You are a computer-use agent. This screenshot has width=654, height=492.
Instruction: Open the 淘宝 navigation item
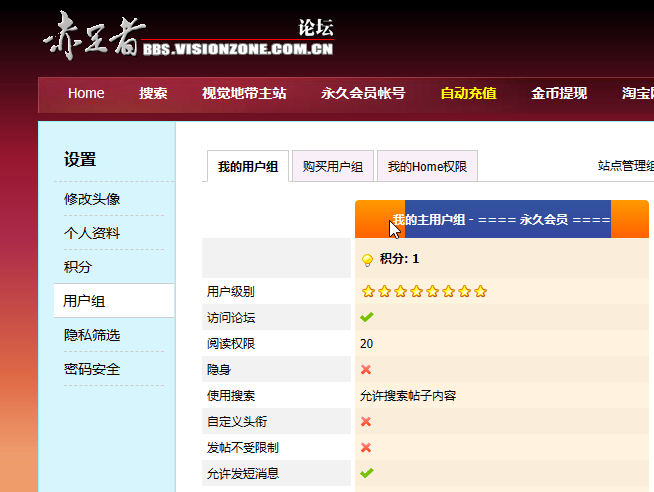(x=637, y=93)
